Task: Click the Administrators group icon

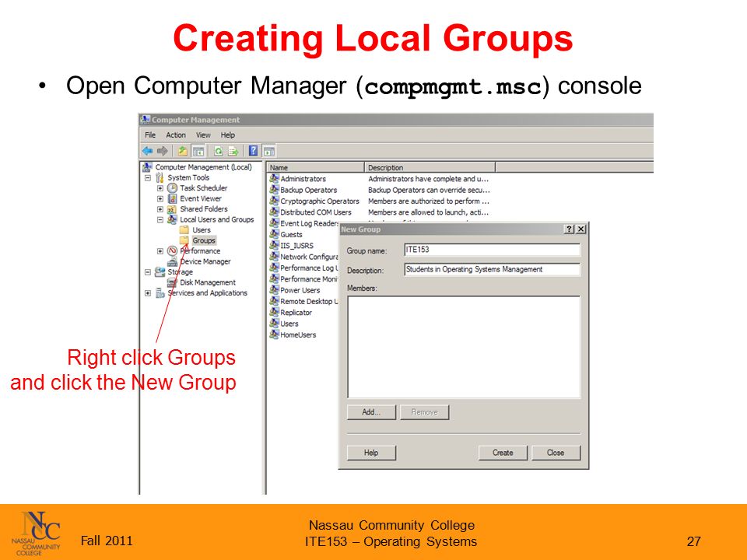Action: tap(274, 179)
